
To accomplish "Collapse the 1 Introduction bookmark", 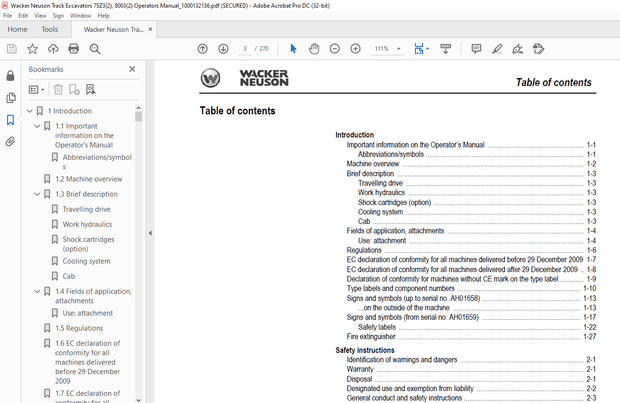I will pos(30,111).
